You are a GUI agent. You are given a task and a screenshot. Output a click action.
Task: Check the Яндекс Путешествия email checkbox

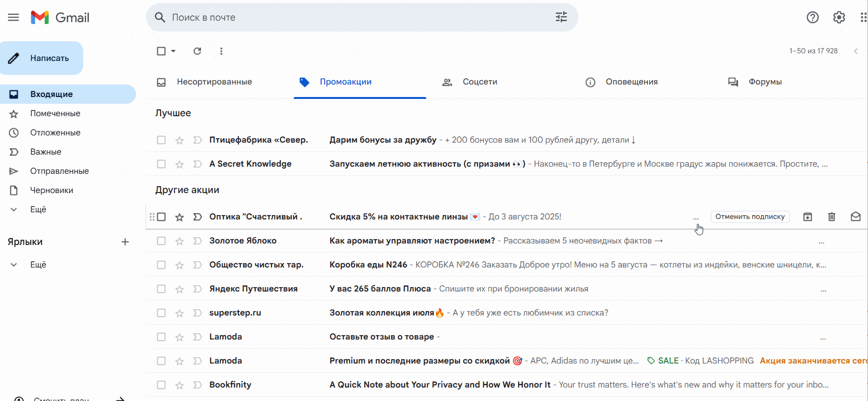coord(161,289)
